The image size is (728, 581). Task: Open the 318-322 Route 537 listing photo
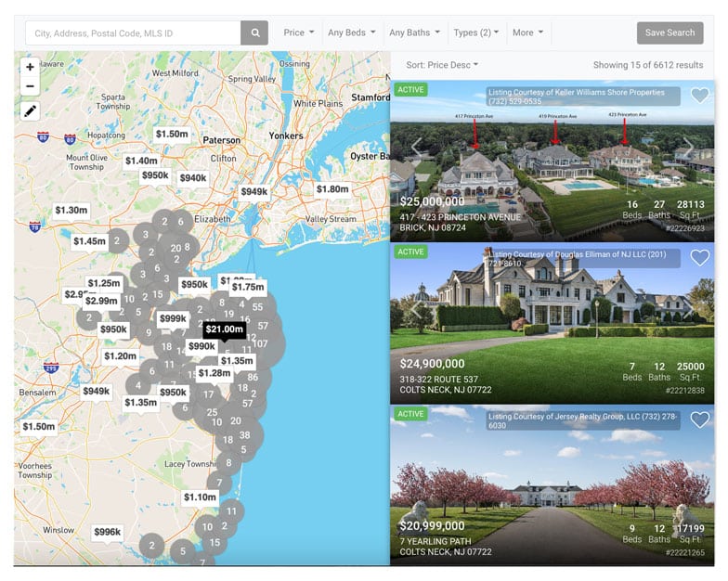(x=552, y=323)
